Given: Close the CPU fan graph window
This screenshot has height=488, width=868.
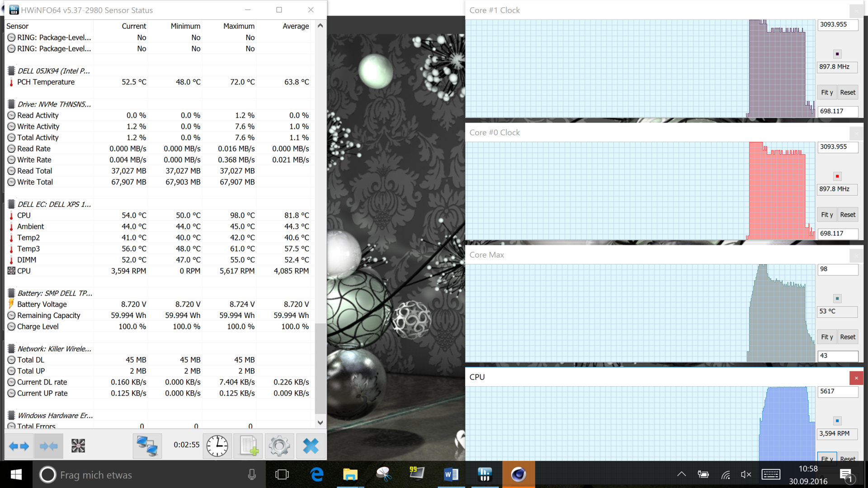Looking at the screenshot, I should tap(856, 378).
